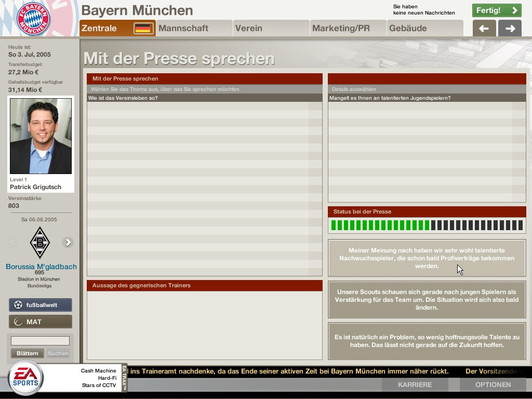Click the MAT button
This screenshot has width=532, height=399.
click(41, 322)
